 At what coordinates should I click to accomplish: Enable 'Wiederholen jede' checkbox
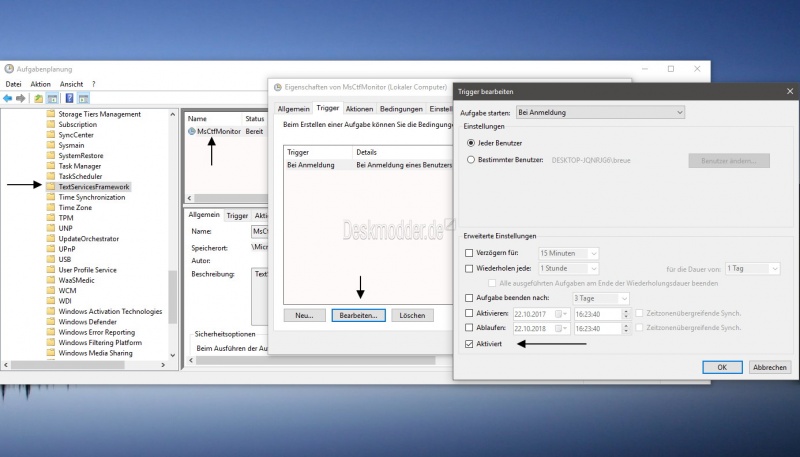click(469, 268)
